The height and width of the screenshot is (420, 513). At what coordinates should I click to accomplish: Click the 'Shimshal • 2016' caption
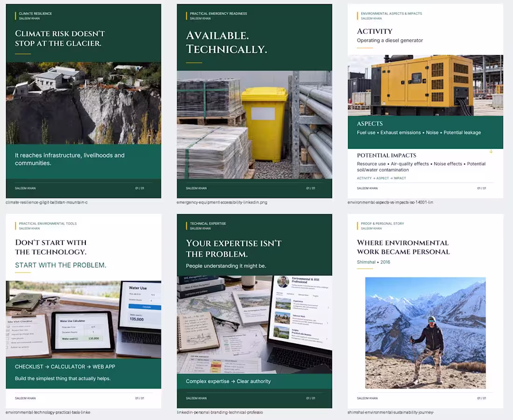click(x=373, y=262)
